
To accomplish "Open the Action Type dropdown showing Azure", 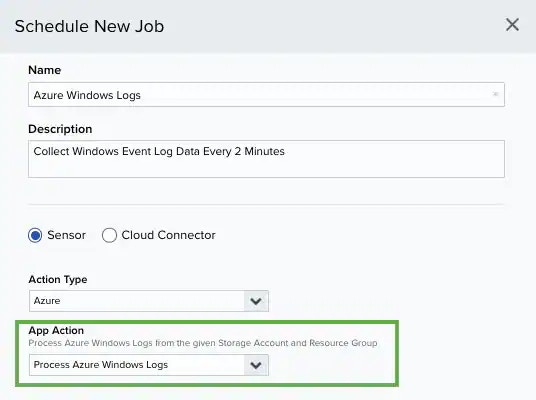I will (x=149, y=301).
